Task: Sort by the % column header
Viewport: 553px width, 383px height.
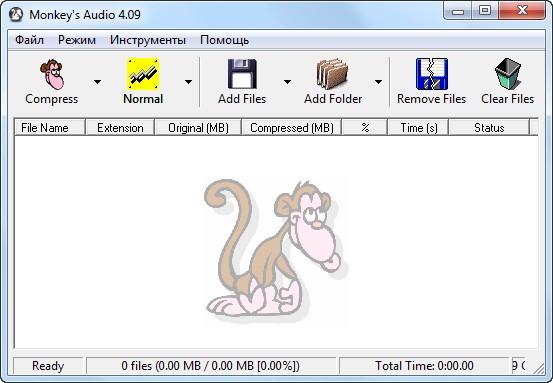Action: 365,128
